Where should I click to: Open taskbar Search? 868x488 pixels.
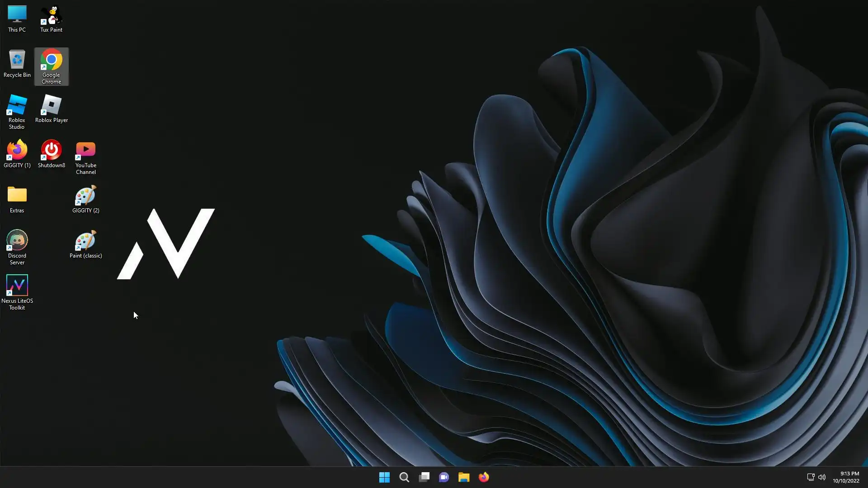point(404,477)
